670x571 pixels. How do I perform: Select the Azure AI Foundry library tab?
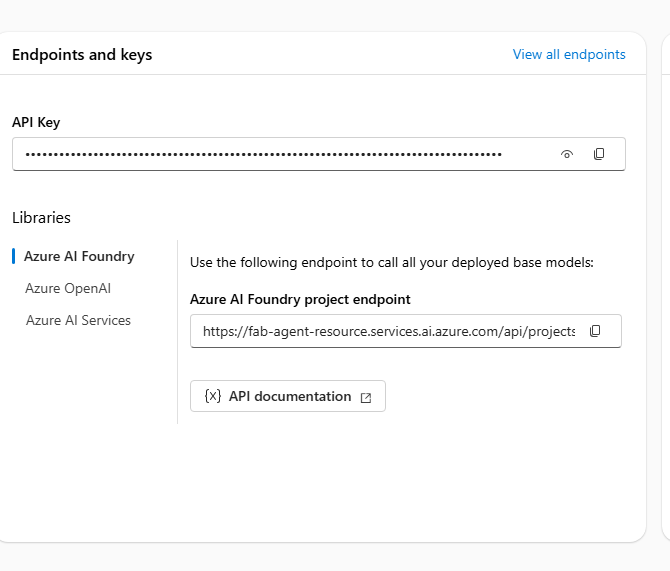pos(79,256)
